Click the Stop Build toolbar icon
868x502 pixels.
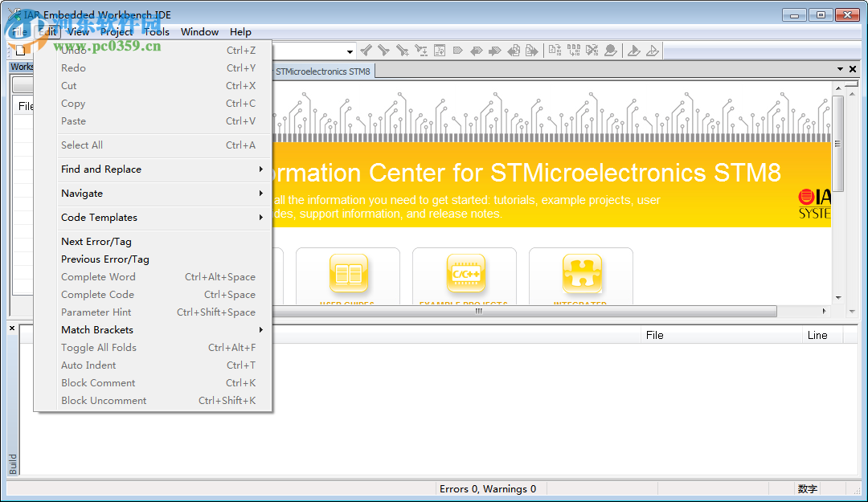[592, 51]
